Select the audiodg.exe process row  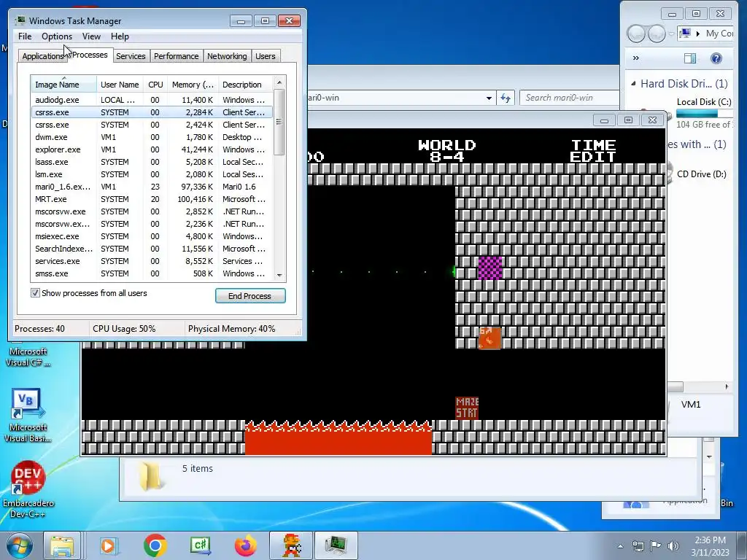click(152, 100)
